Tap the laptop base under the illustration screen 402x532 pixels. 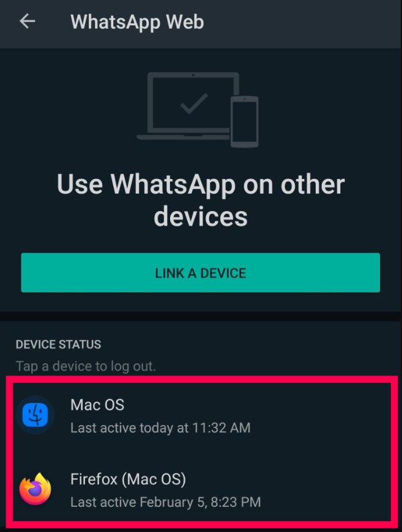[184, 137]
